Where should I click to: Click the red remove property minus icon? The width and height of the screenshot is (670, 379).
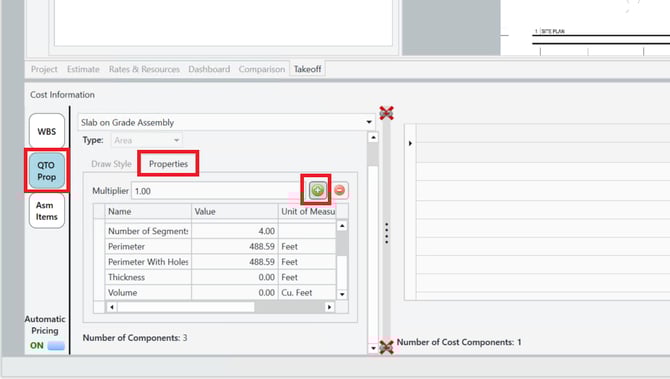340,190
